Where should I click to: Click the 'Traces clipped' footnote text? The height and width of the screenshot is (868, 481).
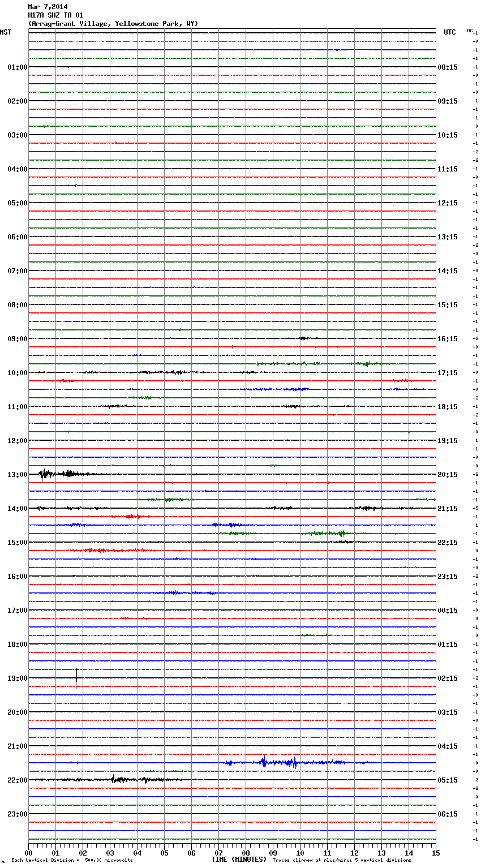[342, 860]
